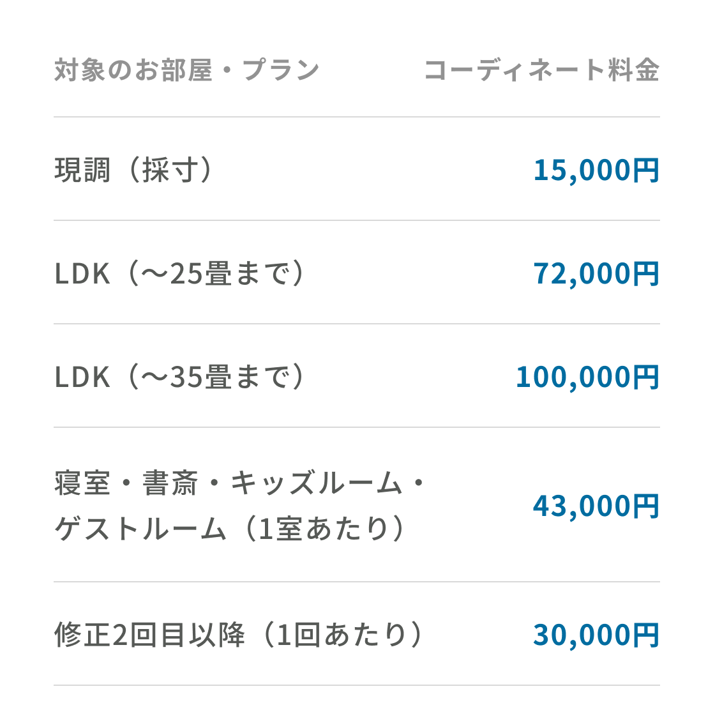Select the ゲストルーム（1室あたり） text line
The height and width of the screenshot is (728, 715).
coord(229,528)
